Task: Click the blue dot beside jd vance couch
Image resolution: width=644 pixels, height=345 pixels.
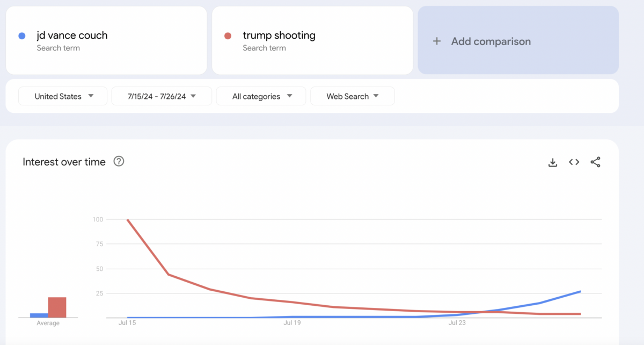Action: point(22,36)
